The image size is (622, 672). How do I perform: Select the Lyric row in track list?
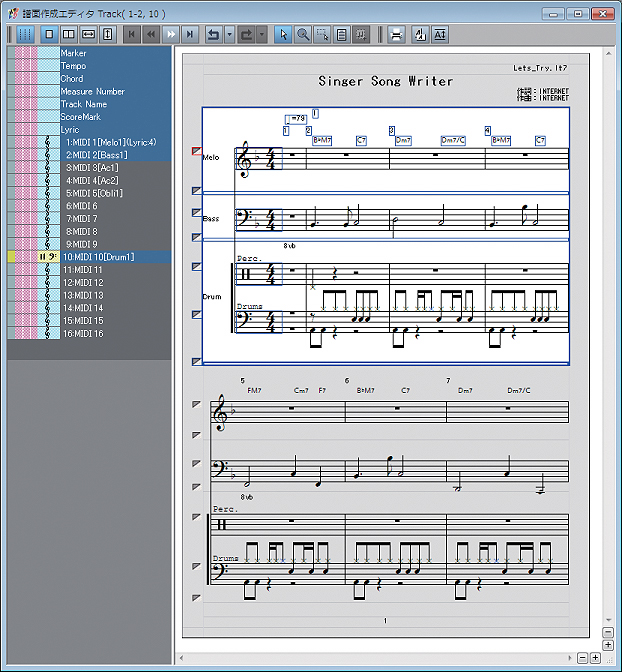(x=70, y=130)
